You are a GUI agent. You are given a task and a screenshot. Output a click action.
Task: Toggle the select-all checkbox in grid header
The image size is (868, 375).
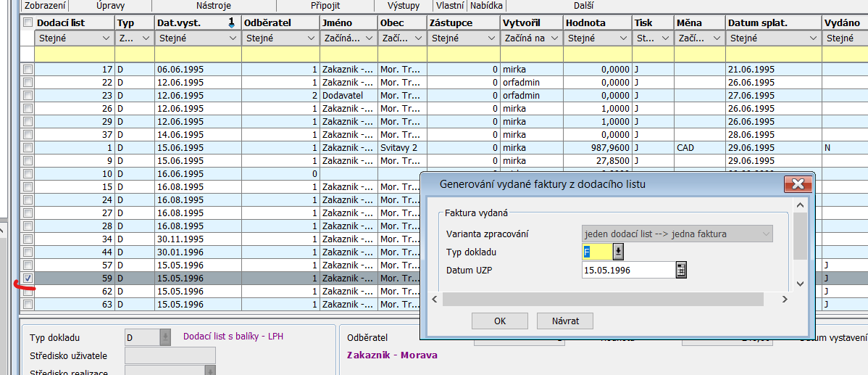pyautogui.click(x=28, y=22)
